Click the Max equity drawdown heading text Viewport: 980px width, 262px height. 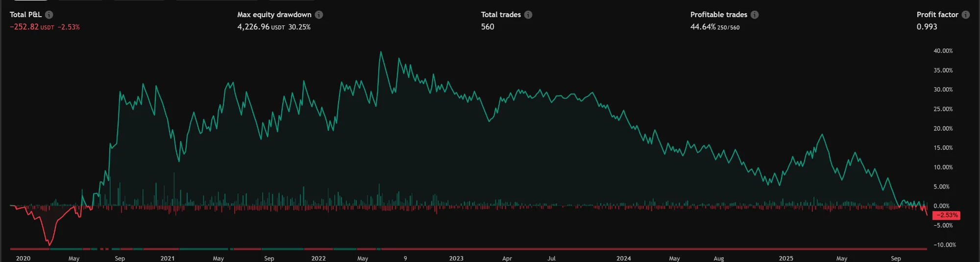click(x=274, y=15)
